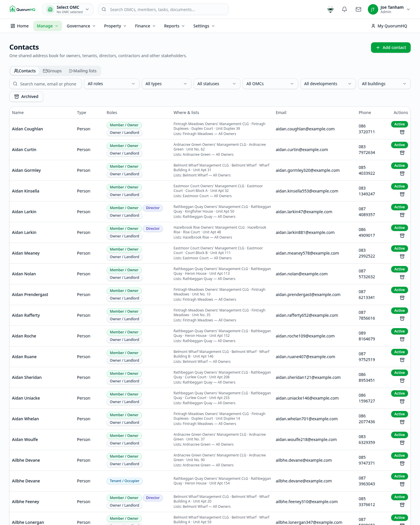Viewport: 420px width, 525px height.
Task: Archive Aidan Larkin Hazelbrook Rise contact icon
Action: point(402,236)
